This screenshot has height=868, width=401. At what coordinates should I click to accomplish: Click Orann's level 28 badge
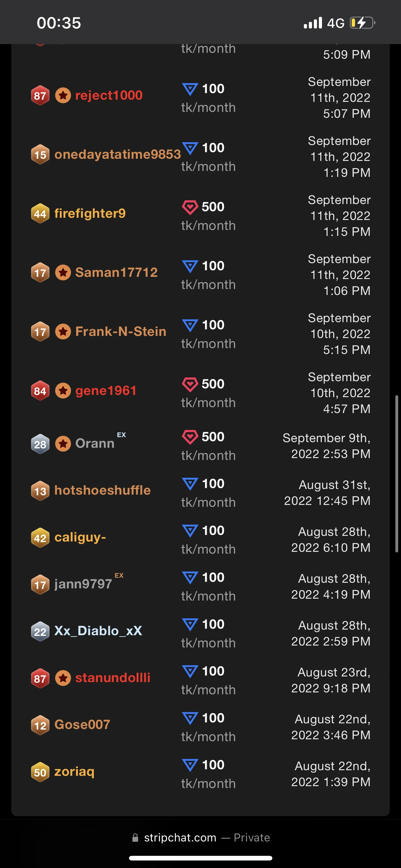(x=40, y=444)
